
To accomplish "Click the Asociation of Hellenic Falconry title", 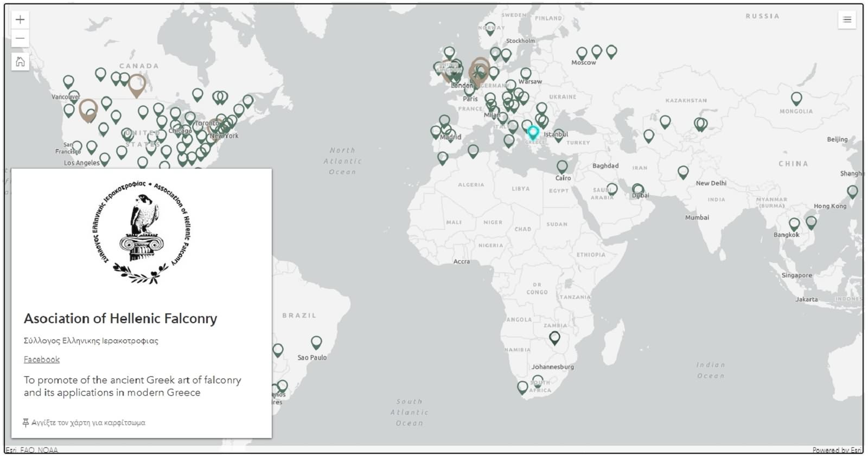I will [x=120, y=319].
